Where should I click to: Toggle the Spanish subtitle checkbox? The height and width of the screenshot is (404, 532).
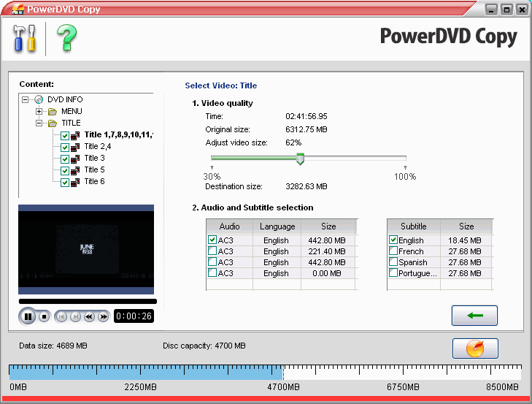tap(393, 262)
